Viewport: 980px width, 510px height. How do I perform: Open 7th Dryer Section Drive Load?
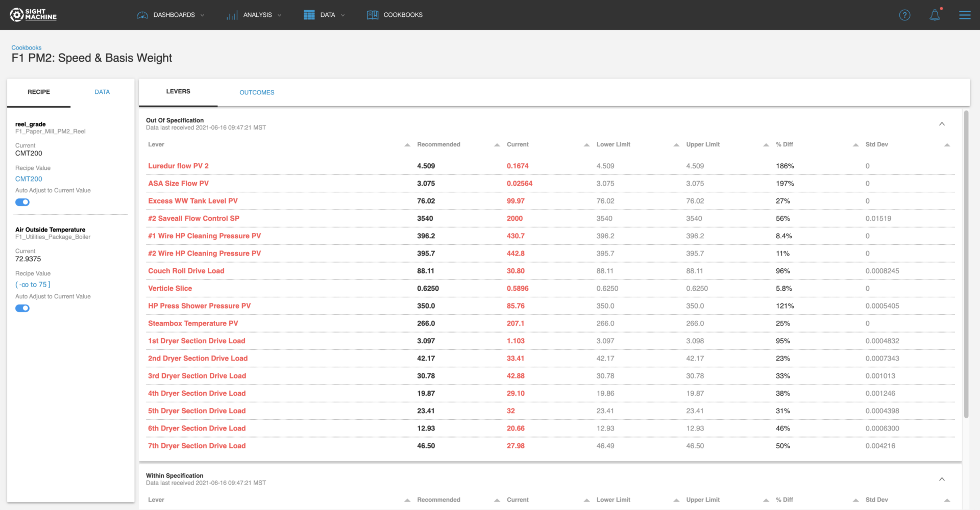point(197,446)
